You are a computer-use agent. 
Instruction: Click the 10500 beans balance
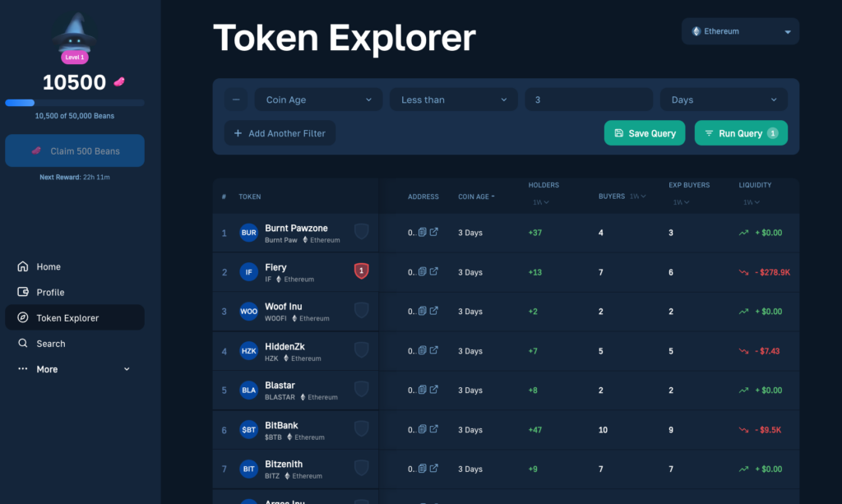[74, 82]
